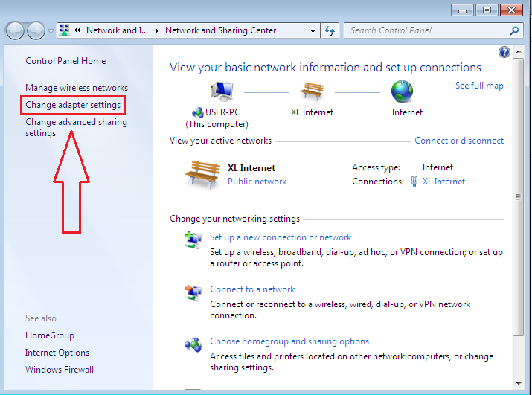Open Change advanced sharing settings
532x395 pixels.
76,127
